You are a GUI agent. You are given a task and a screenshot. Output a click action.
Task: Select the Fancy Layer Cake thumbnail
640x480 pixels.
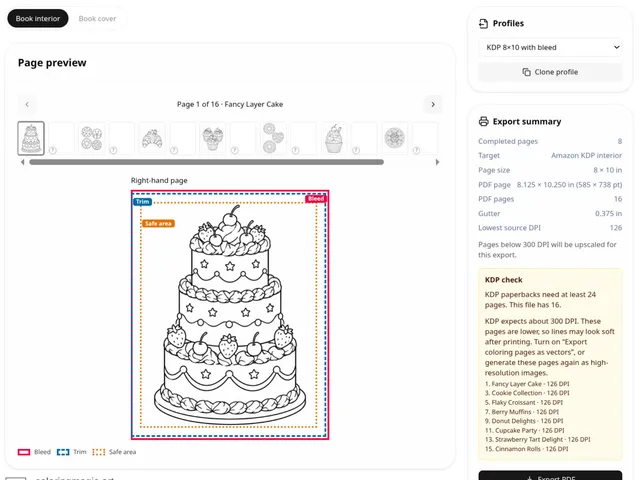pyautogui.click(x=31, y=138)
